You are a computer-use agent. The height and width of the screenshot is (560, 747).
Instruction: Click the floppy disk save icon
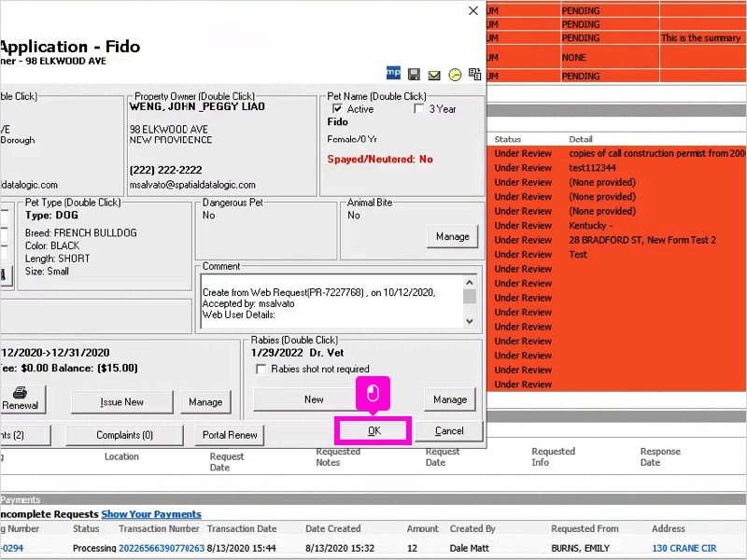point(414,75)
